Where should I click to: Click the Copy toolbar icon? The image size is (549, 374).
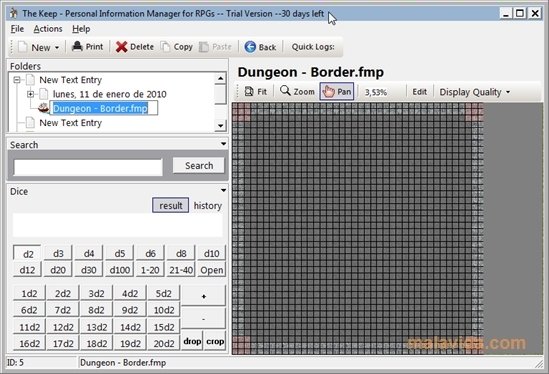coord(165,47)
